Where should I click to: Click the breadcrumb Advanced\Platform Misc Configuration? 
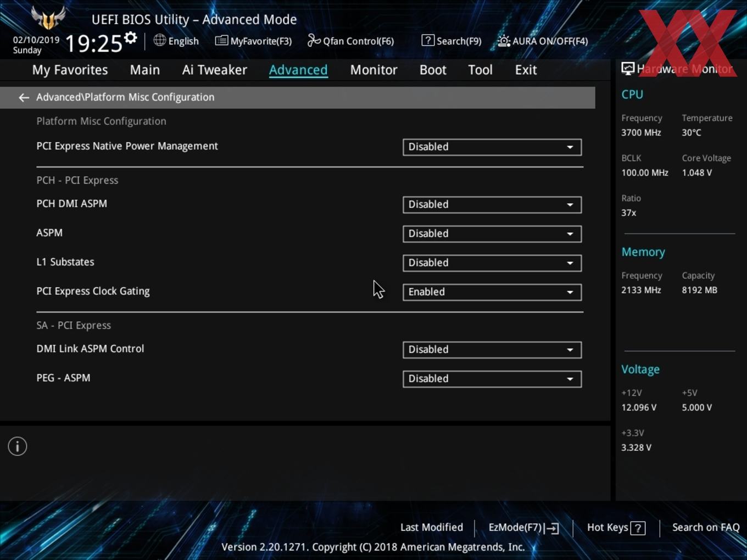tap(125, 97)
